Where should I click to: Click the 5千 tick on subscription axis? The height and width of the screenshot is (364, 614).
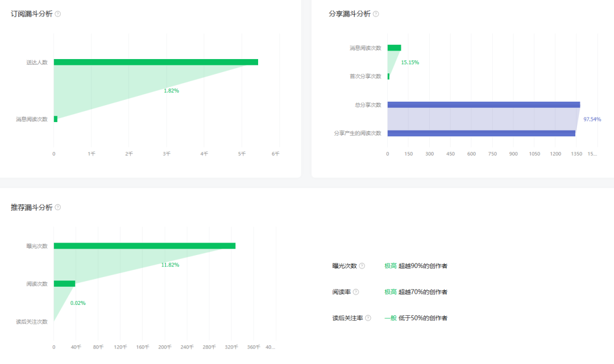[x=242, y=154]
